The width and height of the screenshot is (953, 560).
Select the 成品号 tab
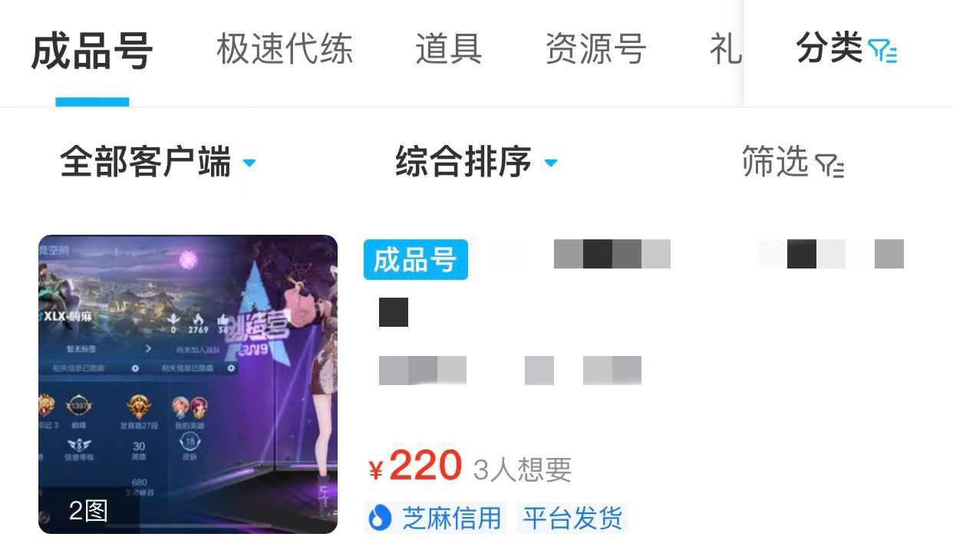pos(92,51)
